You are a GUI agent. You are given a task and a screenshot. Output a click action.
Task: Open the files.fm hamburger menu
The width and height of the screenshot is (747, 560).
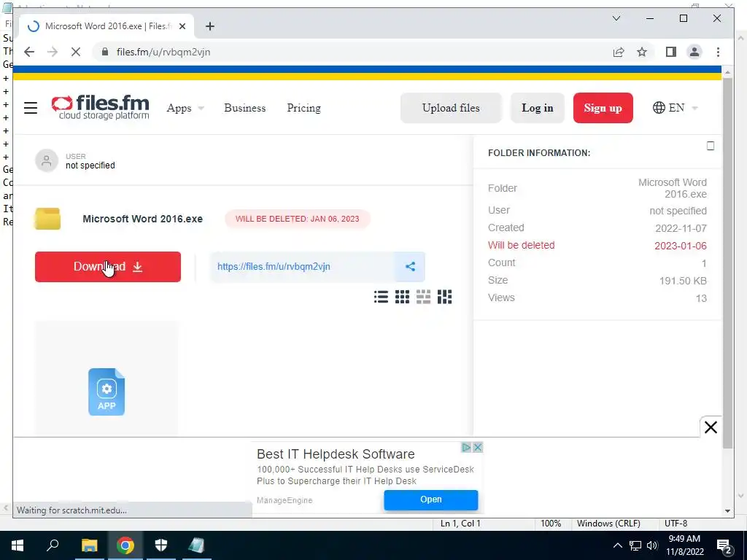(31, 108)
